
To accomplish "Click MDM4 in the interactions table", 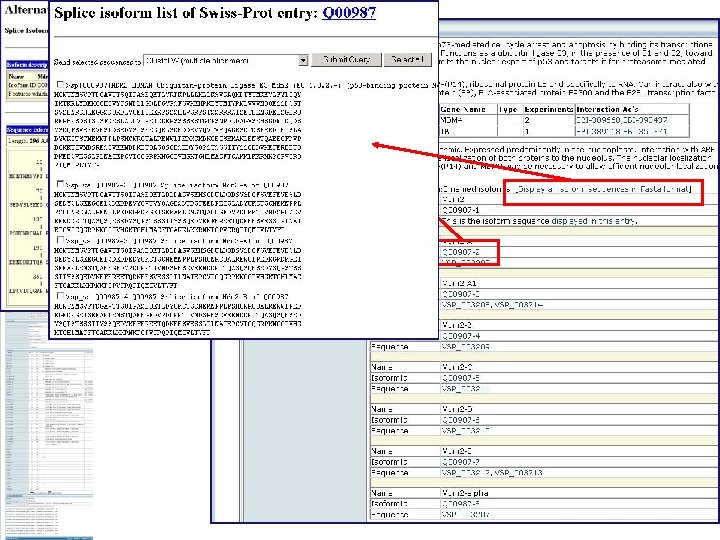I will click(451, 120).
